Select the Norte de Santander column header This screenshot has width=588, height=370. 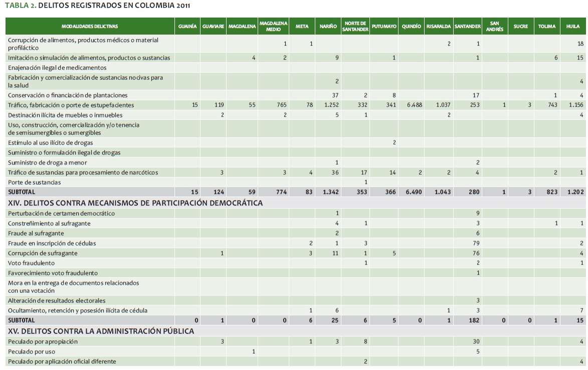click(355, 26)
